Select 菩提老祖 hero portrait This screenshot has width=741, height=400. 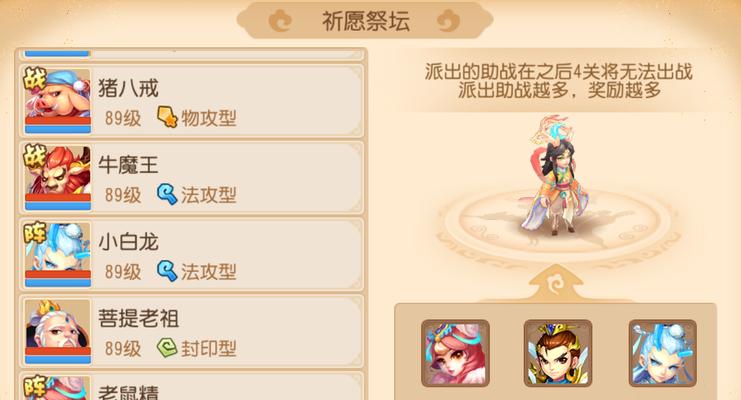pos(58,331)
